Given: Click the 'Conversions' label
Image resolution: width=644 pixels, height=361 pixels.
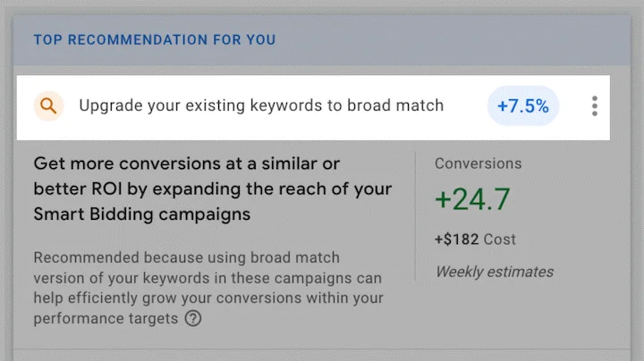Looking at the screenshot, I should click(x=478, y=164).
